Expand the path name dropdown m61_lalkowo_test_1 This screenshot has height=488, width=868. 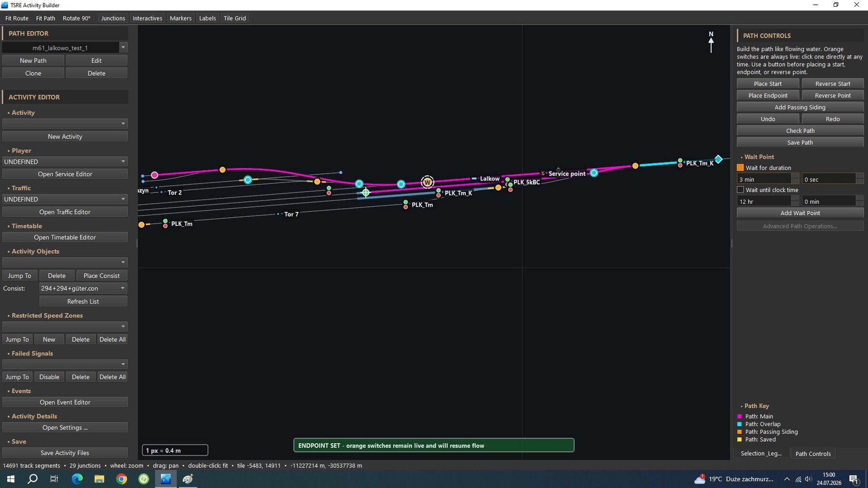pos(123,47)
